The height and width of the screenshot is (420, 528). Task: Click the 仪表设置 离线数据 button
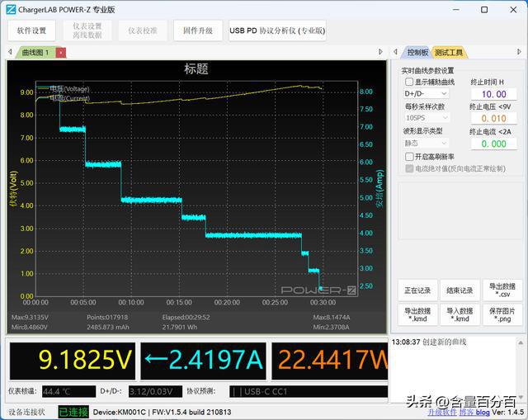(87, 31)
